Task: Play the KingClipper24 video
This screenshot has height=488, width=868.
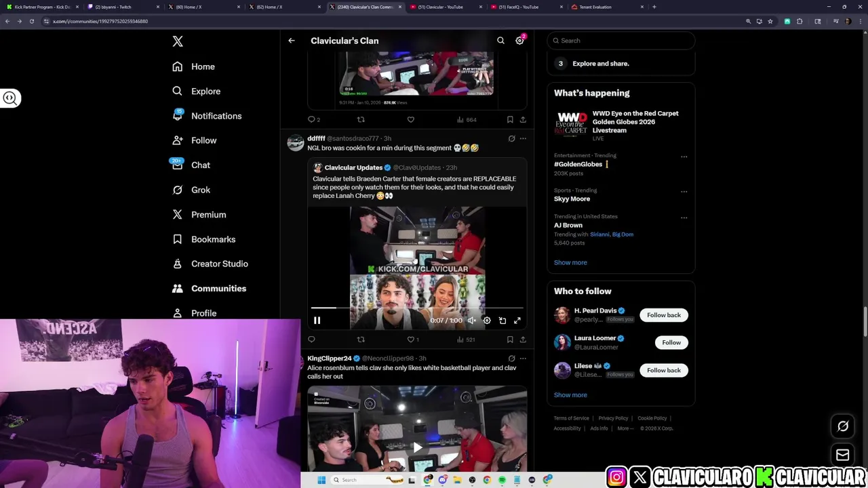Action: [x=417, y=447]
